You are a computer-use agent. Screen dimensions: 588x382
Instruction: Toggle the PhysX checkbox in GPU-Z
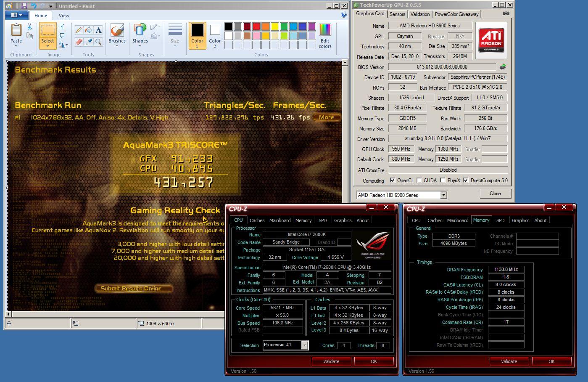tap(443, 180)
